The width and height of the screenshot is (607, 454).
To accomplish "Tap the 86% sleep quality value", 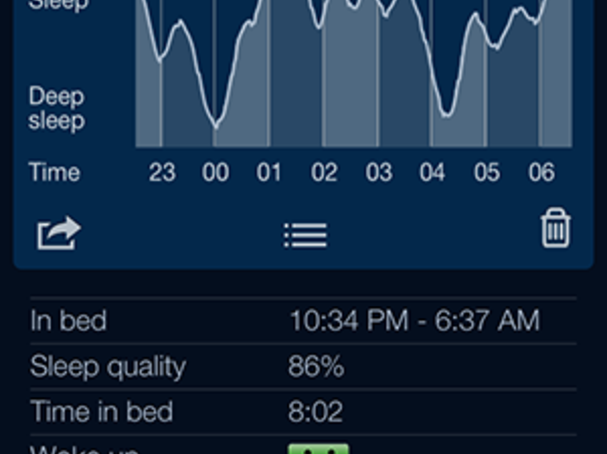I will tap(316, 366).
